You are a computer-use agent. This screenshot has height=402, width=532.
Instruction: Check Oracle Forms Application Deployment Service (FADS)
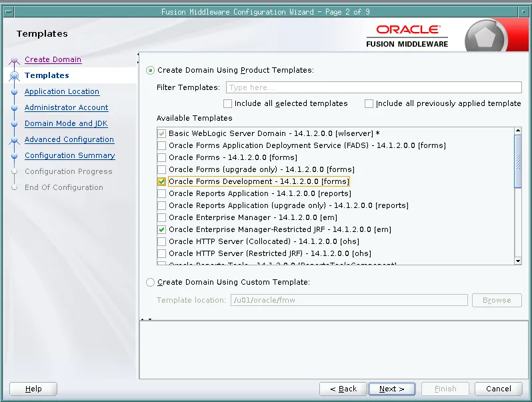click(x=162, y=145)
